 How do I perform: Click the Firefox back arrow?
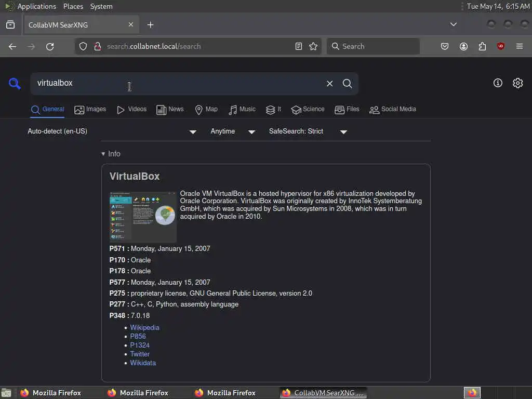click(12, 46)
